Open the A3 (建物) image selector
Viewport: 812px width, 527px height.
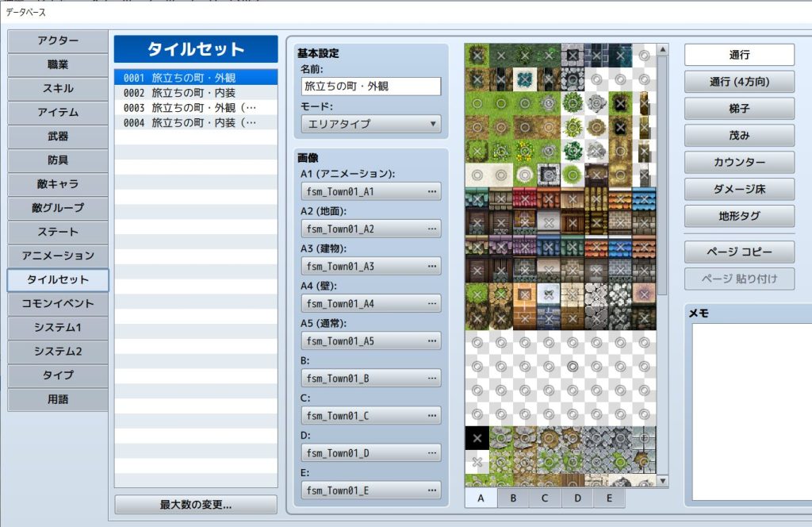431,266
